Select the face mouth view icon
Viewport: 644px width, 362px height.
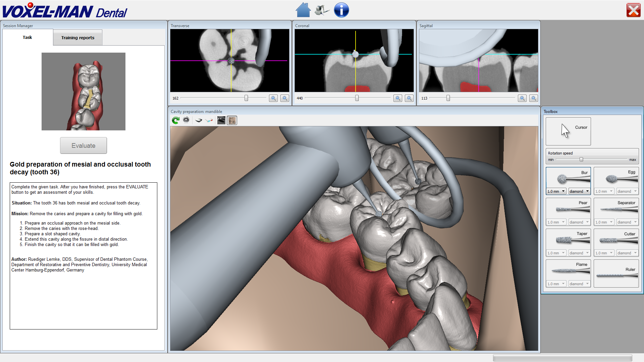(232, 120)
